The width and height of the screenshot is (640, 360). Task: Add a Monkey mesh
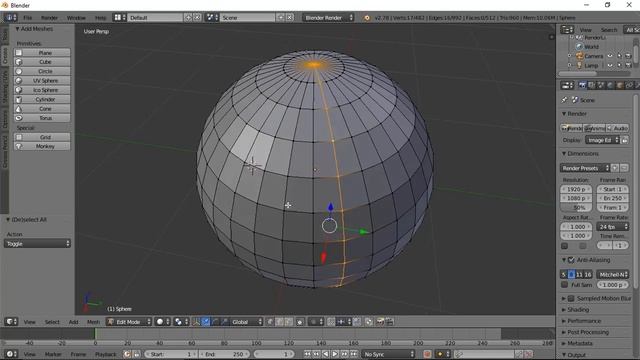(x=42, y=146)
